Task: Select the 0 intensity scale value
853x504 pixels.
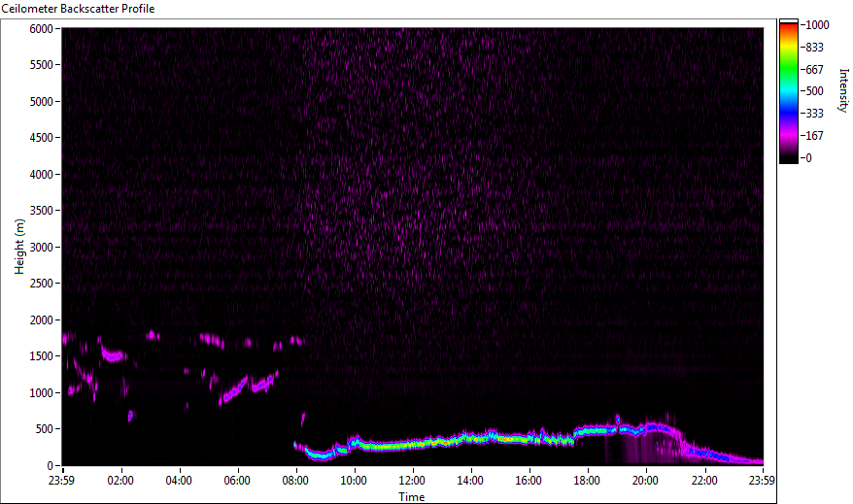Action: pyautogui.click(x=809, y=158)
